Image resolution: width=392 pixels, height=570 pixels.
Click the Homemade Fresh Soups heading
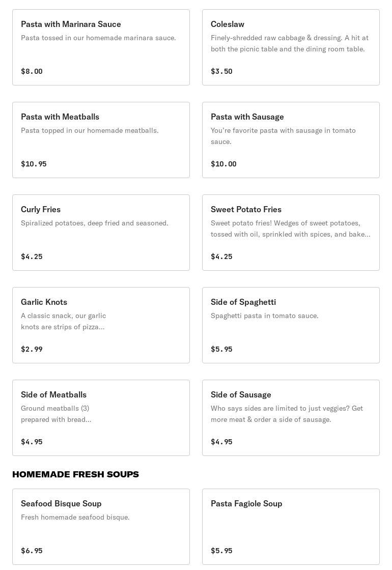pyautogui.click(x=75, y=474)
